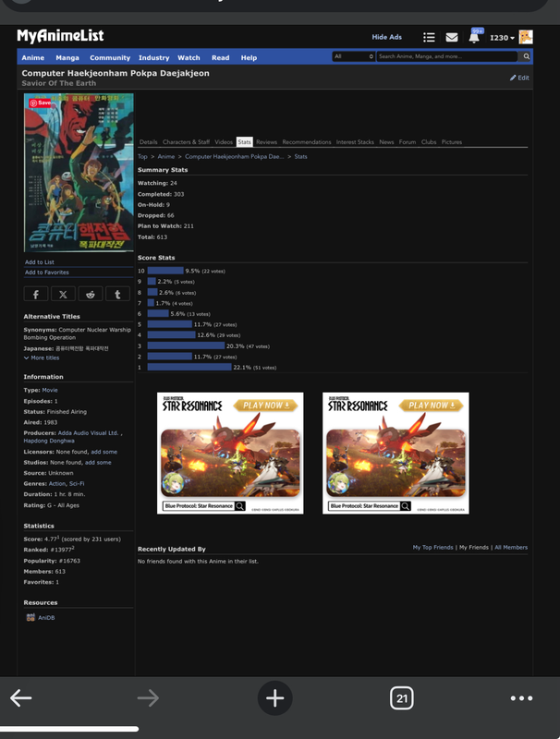The image size is (560, 739).
Task: Switch to the Forum tab
Action: [408, 142]
